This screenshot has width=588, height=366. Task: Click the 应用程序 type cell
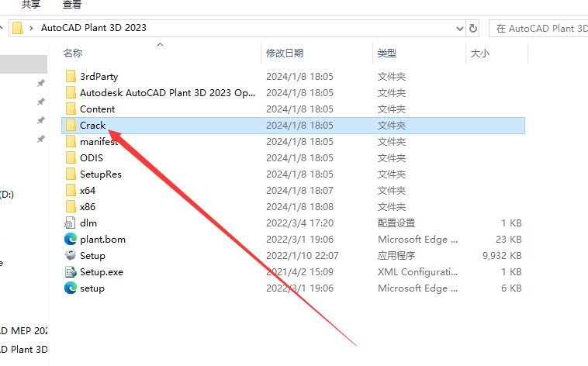coord(396,256)
